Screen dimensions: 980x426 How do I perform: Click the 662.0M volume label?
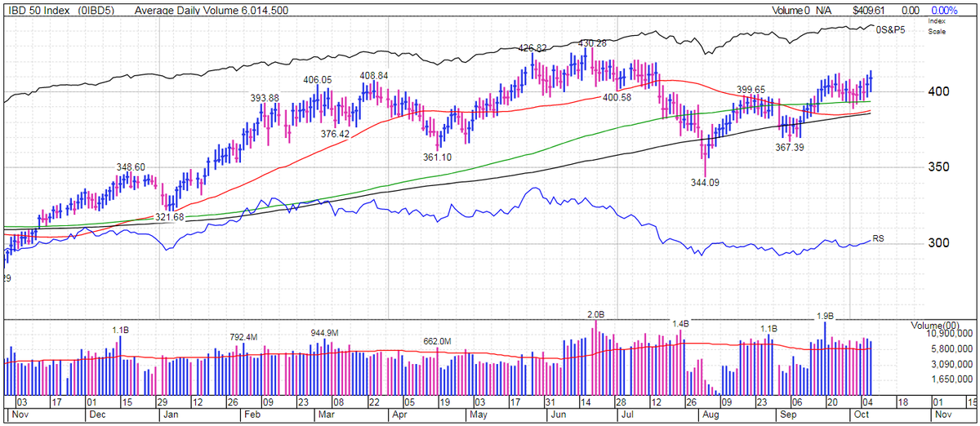tap(438, 341)
